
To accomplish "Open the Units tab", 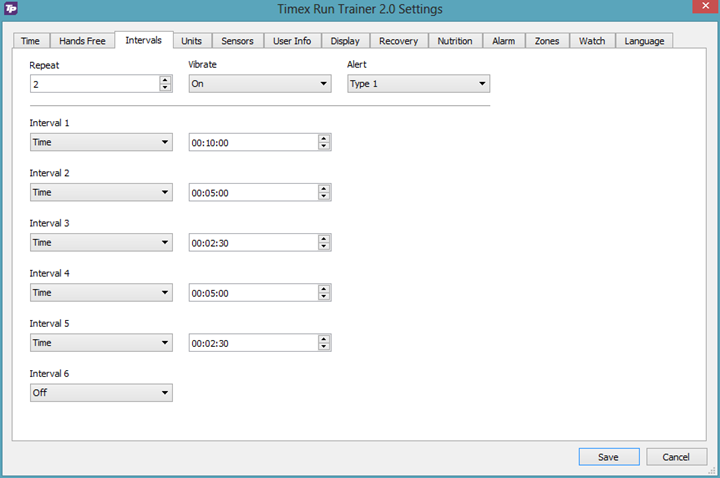I will (191, 41).
